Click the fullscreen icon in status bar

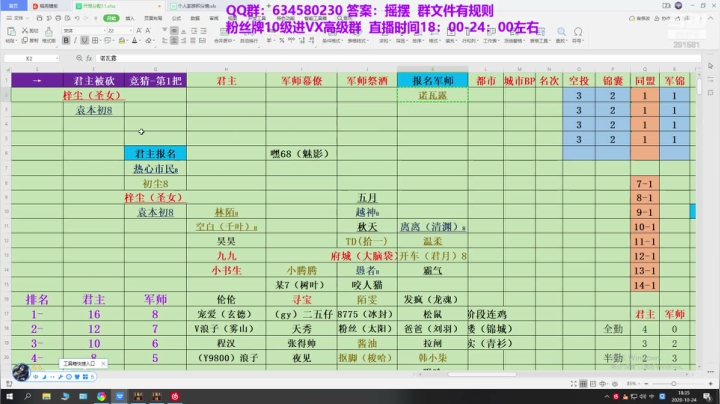tap(574, 383)
